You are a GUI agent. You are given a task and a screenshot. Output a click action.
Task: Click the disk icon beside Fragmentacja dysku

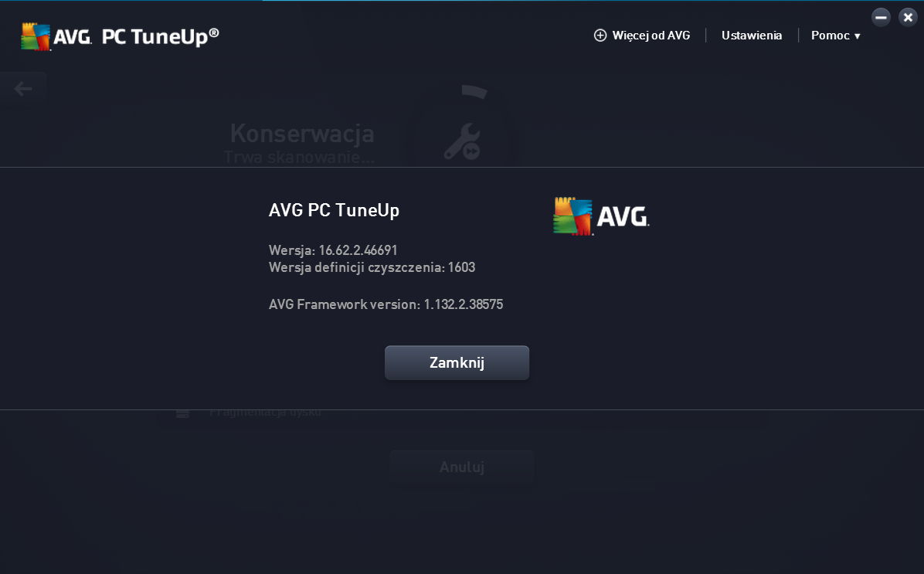click(x=182, y=414)
